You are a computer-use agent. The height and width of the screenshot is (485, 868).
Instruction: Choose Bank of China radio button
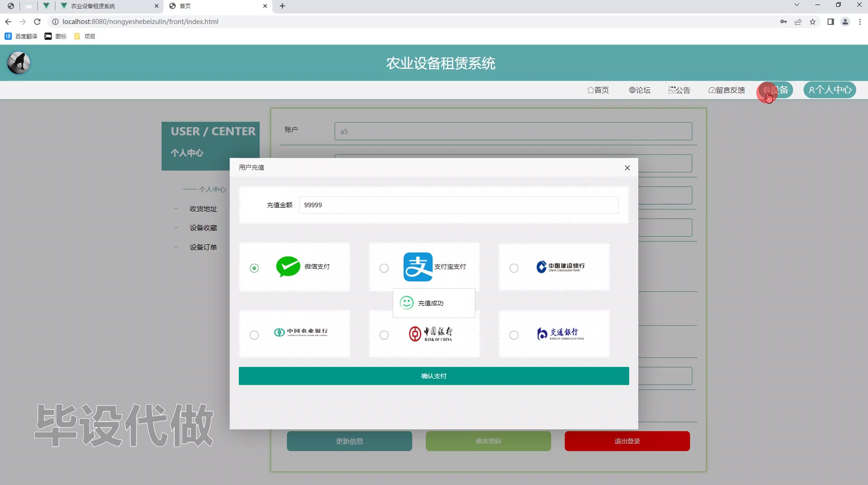384,335
